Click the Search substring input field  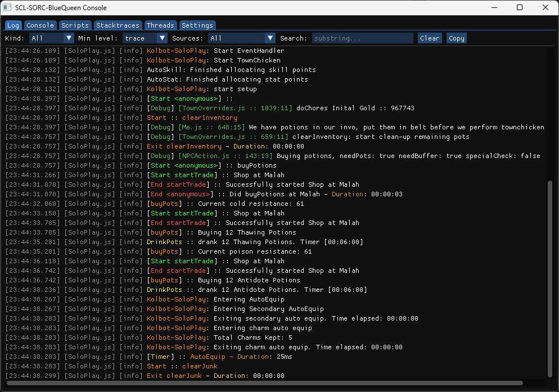point(363,38)
